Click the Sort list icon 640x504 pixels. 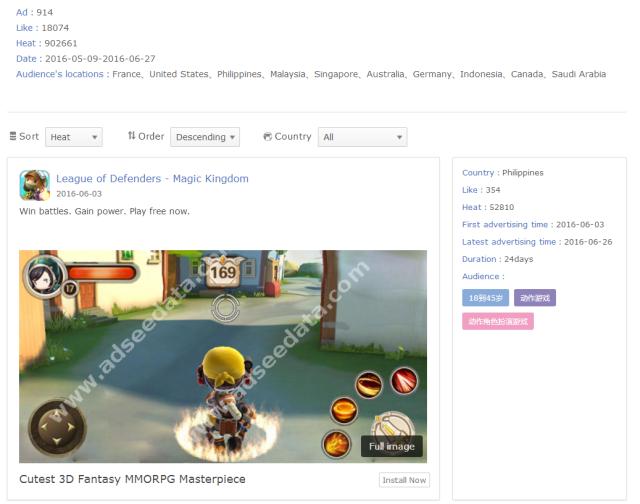pyautogui.click(x=13, y=136)
